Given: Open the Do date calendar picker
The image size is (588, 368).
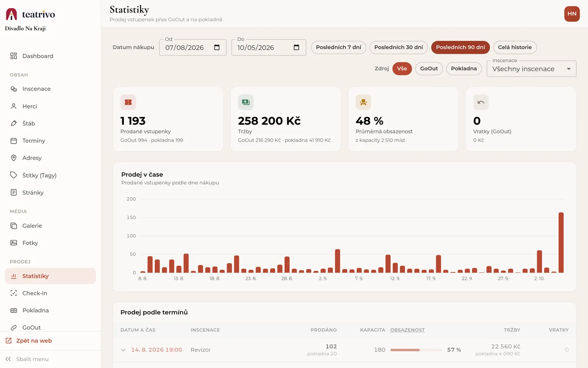Looking at the screenshot, I should tap(297, 47).
